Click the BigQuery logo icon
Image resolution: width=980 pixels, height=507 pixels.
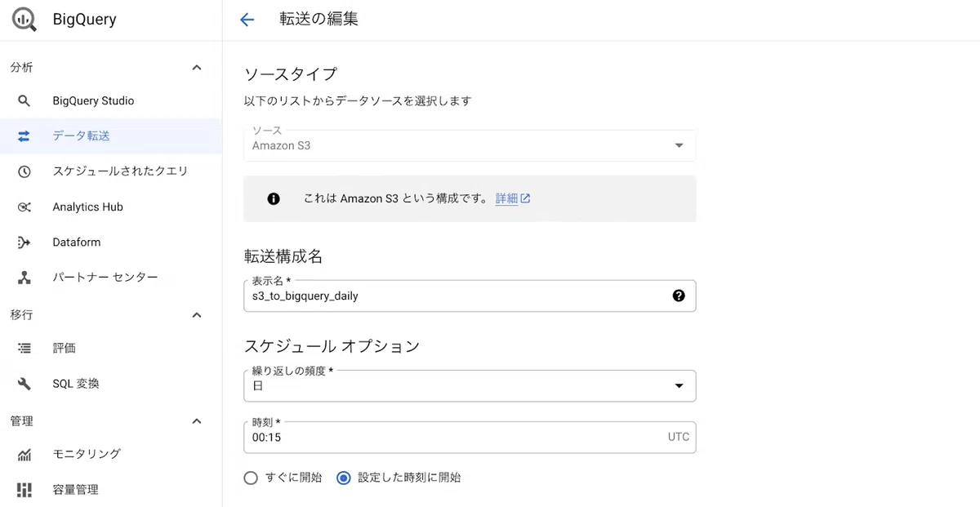[24, 19]
